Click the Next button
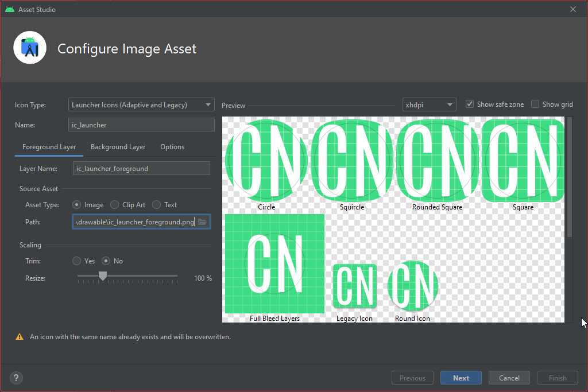The width and height of the screenshot is (588, 392). 461,378
